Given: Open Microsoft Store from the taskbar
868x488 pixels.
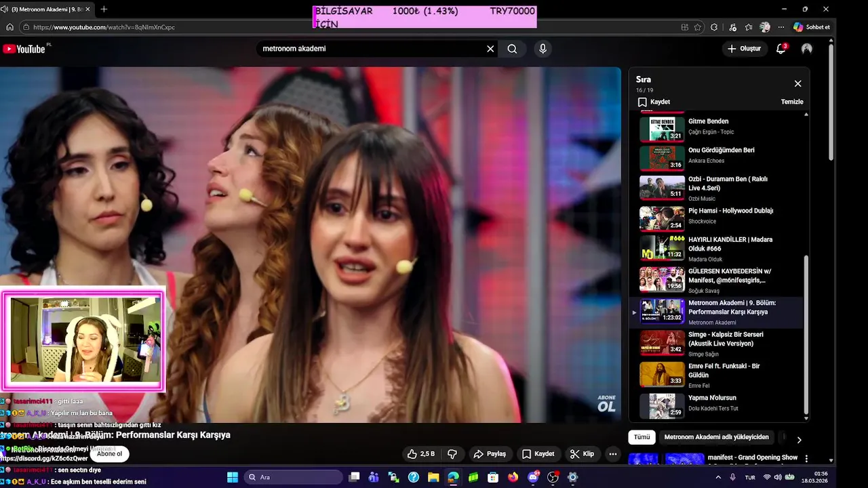Looking at the screenshot, I should pos(493,477).
